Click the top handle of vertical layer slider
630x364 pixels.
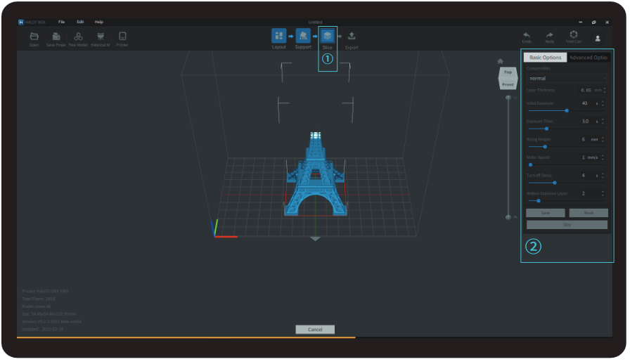tap(508, 98)
